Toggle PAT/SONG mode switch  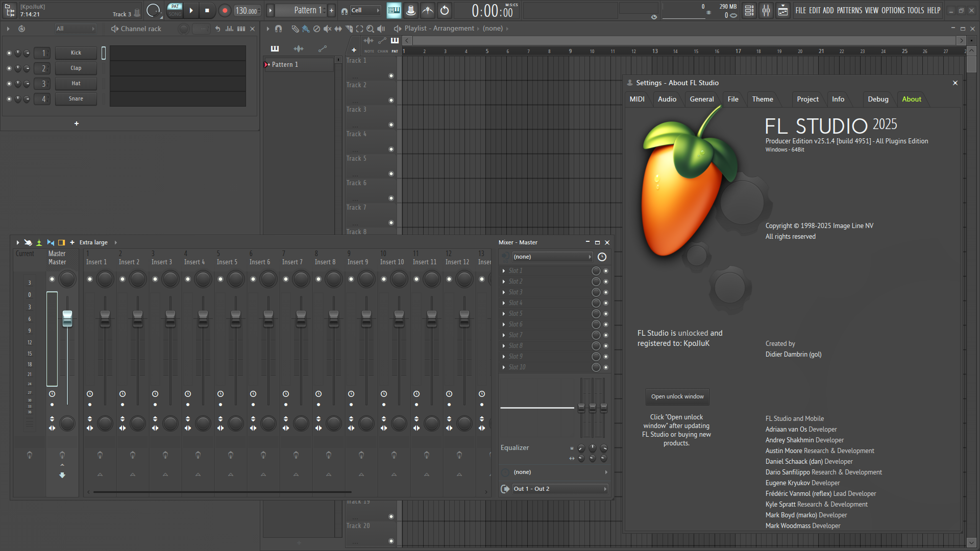pyautogui.click(x=175, y=10)
